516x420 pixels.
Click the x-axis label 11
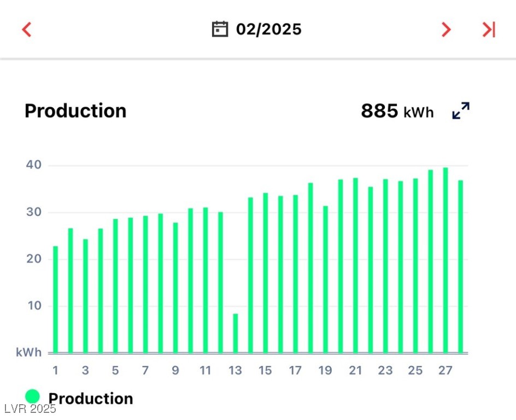tap(206, 371)
